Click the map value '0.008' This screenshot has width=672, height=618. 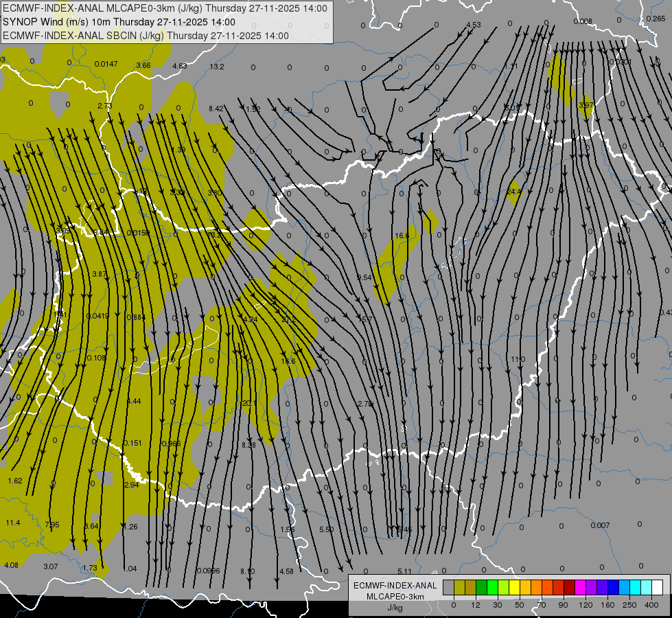point(583,21)
